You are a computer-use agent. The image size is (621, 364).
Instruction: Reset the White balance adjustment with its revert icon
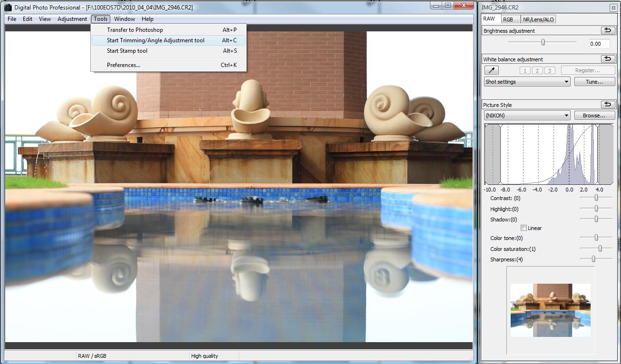(x=607, y=59)
